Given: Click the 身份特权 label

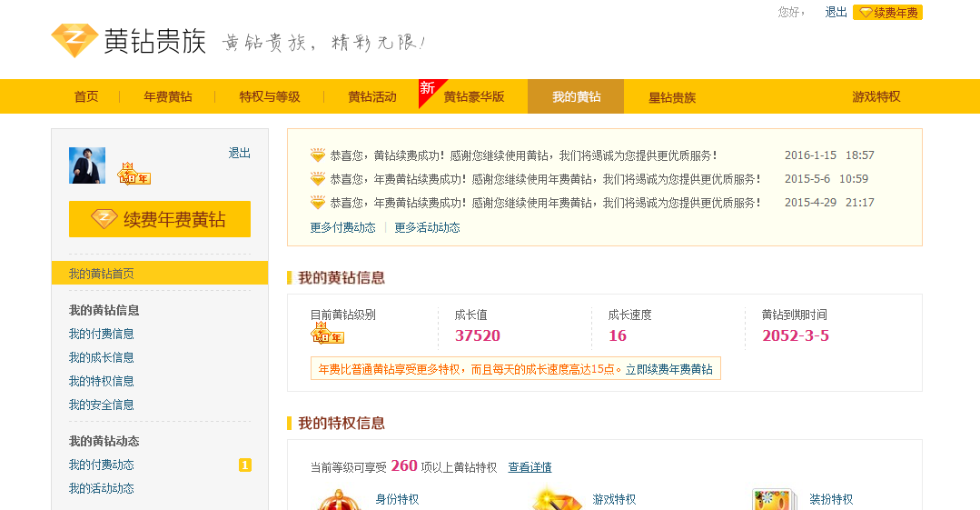Looking at the screenshot, I should coord(397,499).
